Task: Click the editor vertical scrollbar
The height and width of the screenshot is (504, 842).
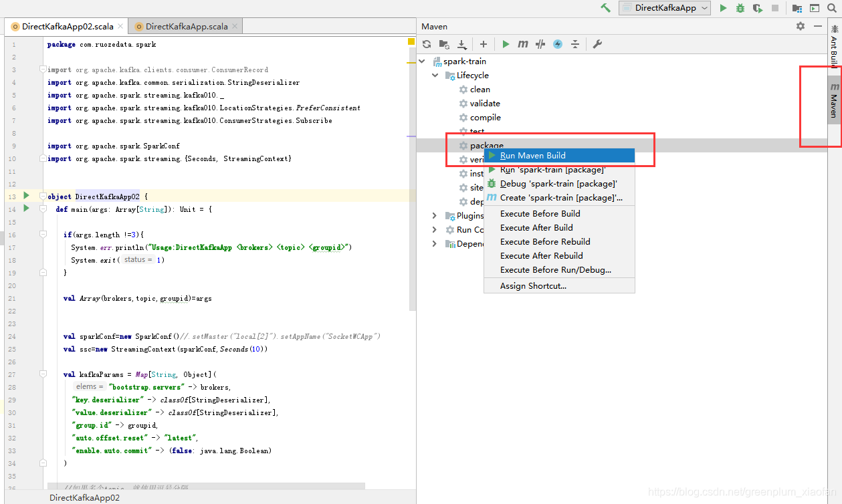Action: 412,180
